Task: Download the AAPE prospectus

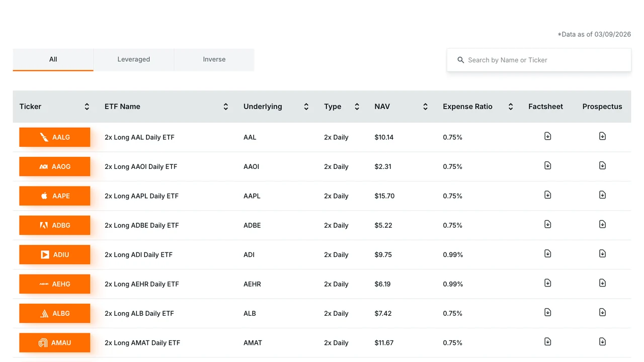Action: point(602,195)
